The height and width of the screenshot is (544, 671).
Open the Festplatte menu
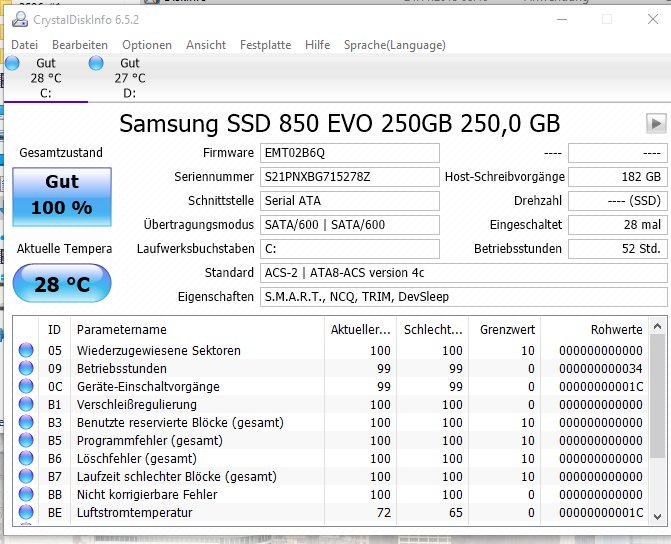(265, 45)
